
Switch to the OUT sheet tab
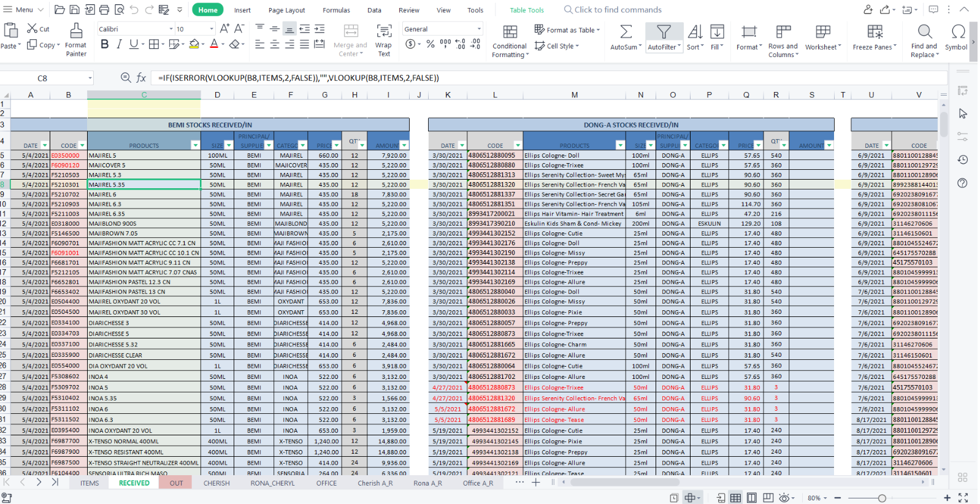176,483
